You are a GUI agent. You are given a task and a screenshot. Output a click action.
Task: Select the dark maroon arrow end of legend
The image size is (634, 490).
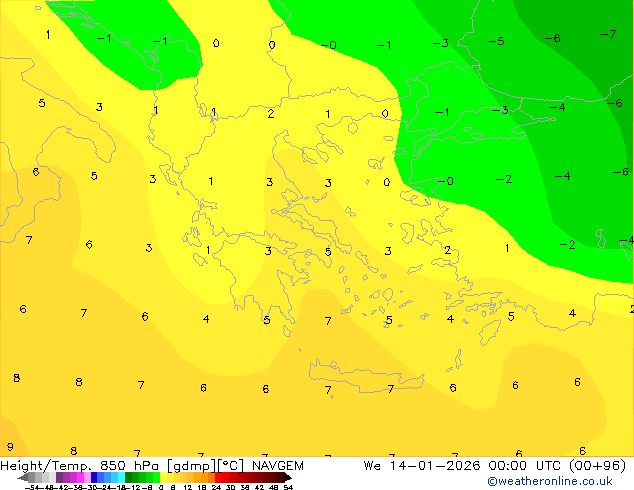pyautogui.click(x=288, y=477)
